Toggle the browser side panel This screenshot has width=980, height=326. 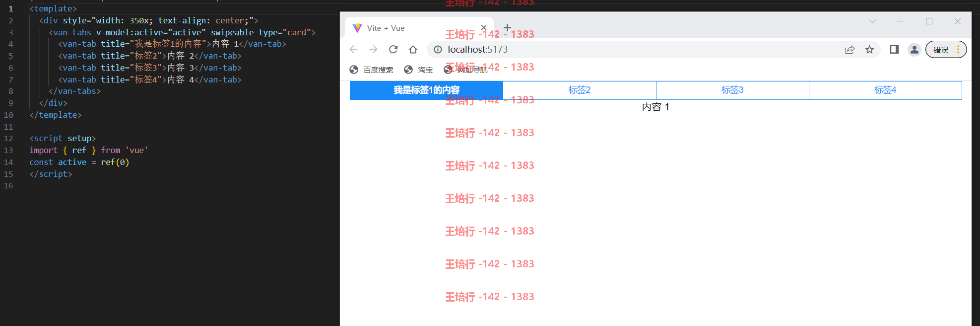point(894,49)
